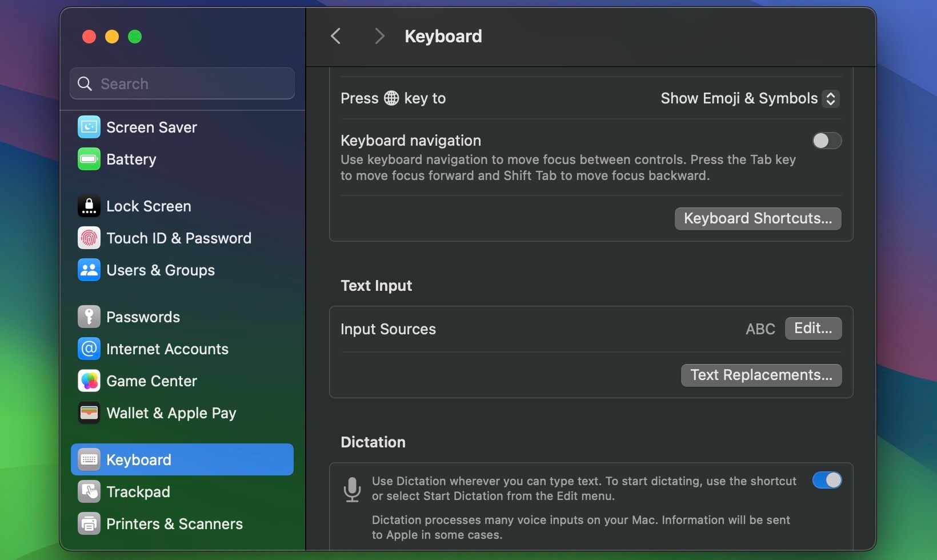937x560 pixels.
Task: Click the Game Center icon
Action: click(89, 381)
